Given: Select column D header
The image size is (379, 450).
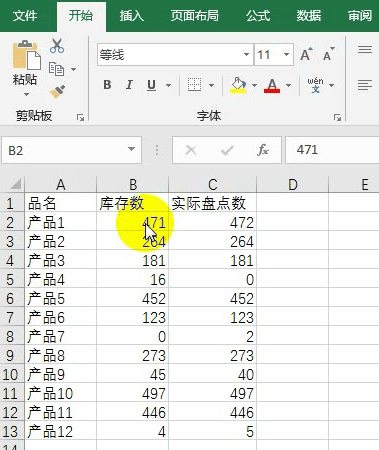Looking at the screenshot, I should tap(292, 184).
